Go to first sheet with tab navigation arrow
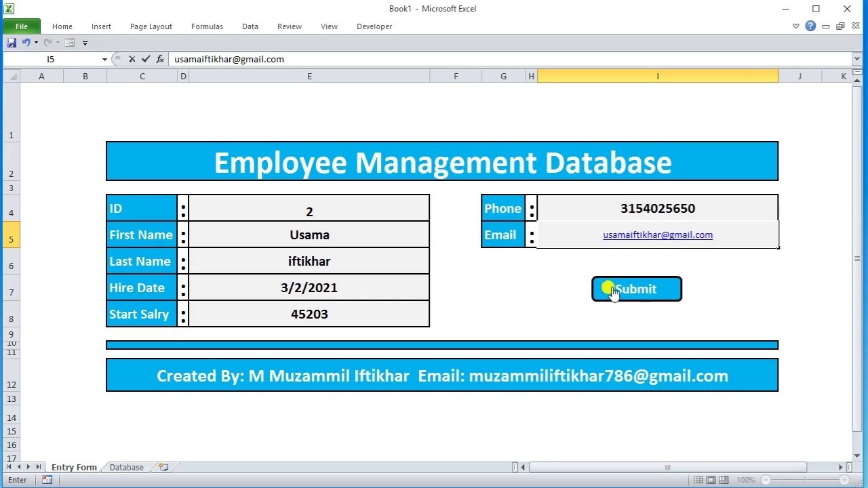The image size is (868, 488). pyautogui.click(x=9, y=467)
